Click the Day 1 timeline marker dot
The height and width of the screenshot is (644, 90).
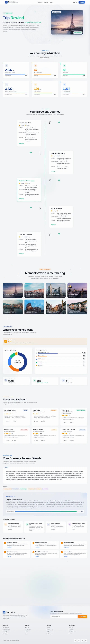click(59, 122)
